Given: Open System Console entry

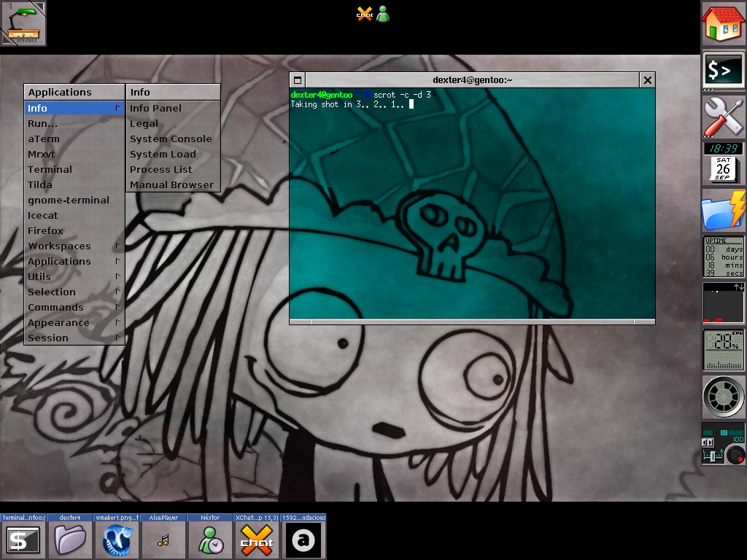Looking at the screenshot, I should tap(174, 139).
